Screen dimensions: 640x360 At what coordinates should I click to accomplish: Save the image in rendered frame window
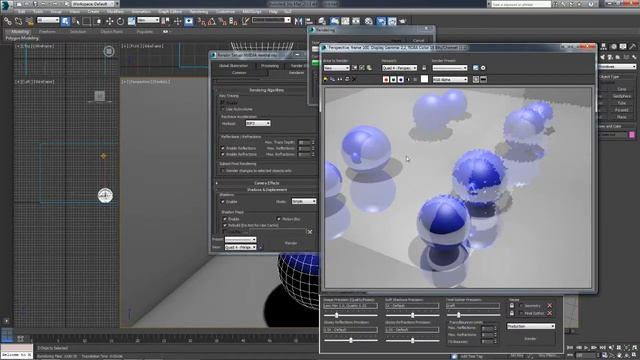(x=326, y=79)
